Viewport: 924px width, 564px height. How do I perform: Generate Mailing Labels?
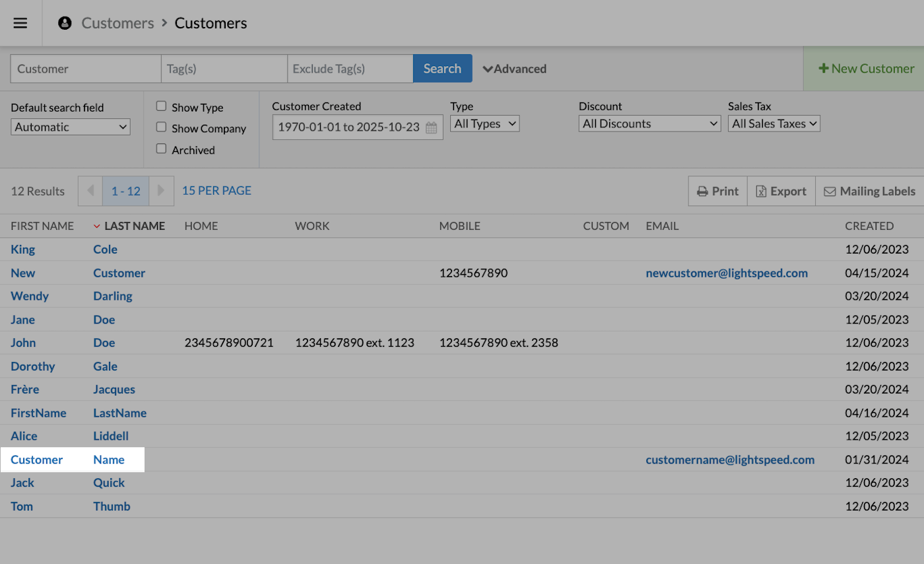[x=869, y=191]
